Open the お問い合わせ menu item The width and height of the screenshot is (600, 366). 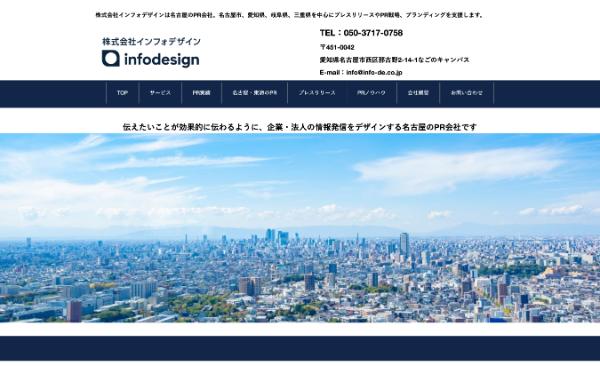click(x=466, y=93)
